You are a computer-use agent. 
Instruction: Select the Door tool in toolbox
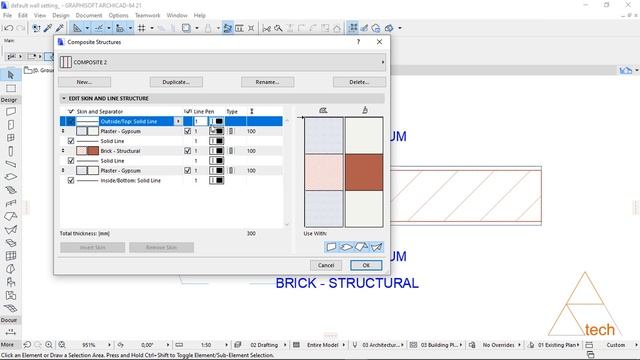[11, 125]
